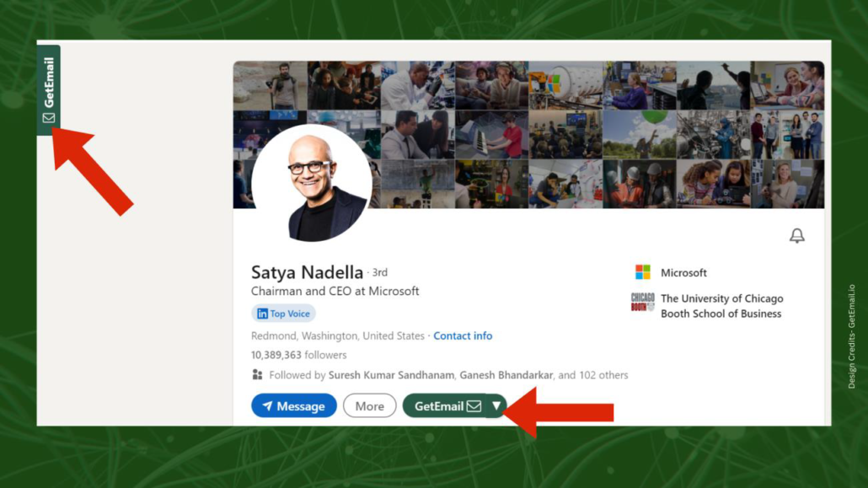The width and height of the screenshot is (868, 488).
Task: View Satya Nadella's profile photo
Action: [x=312, y=184]
